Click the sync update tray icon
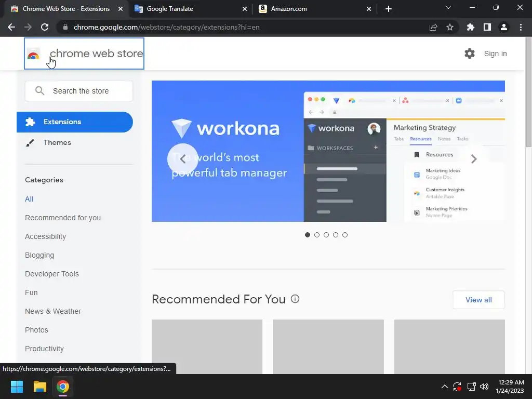The height and width of the screenshot is (399, 532). [x=457, y=387]
